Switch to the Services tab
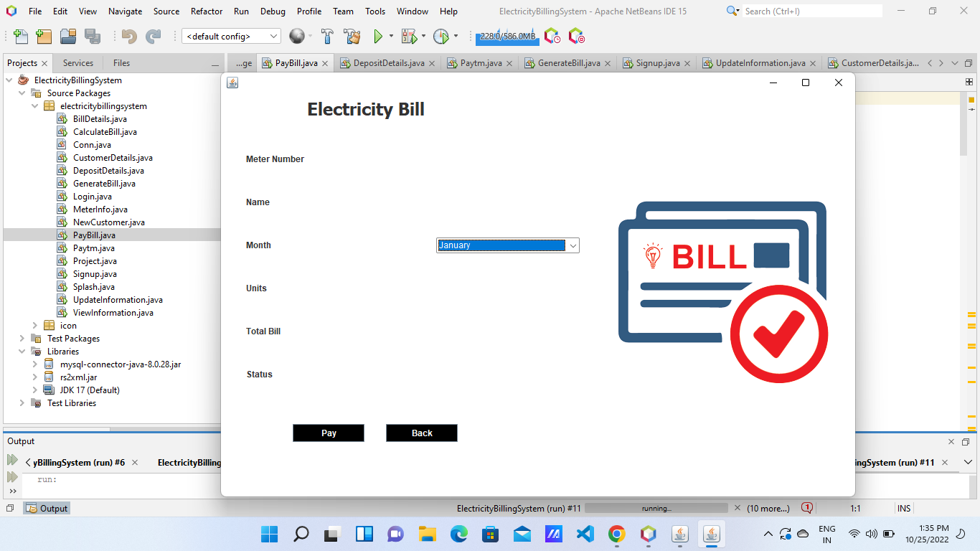 point(77,62)
